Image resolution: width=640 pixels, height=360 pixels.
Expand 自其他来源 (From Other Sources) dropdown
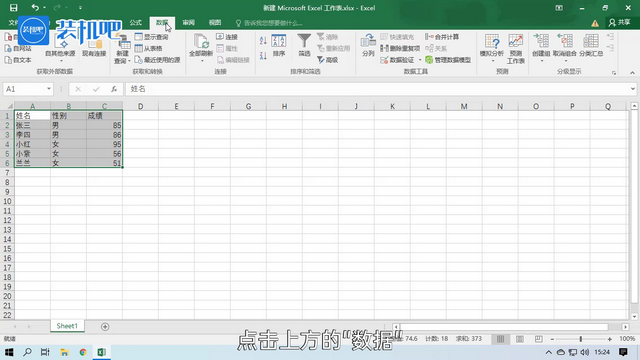(61, 62)
